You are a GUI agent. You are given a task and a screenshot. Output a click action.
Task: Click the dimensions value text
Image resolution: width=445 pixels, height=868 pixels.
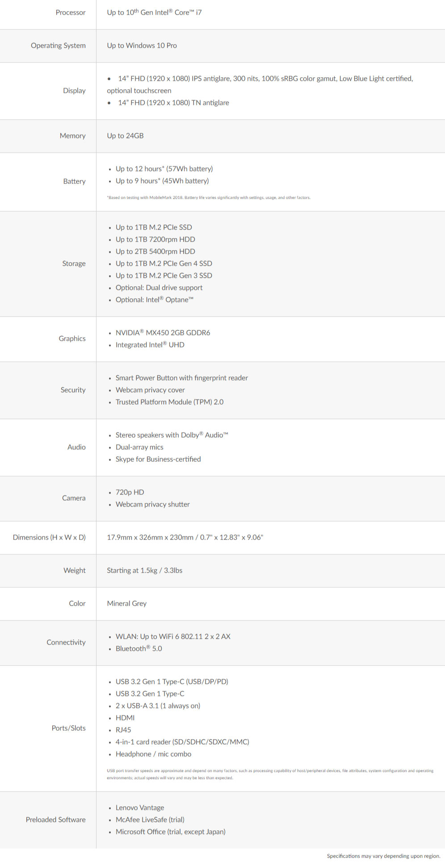[185, 537]
